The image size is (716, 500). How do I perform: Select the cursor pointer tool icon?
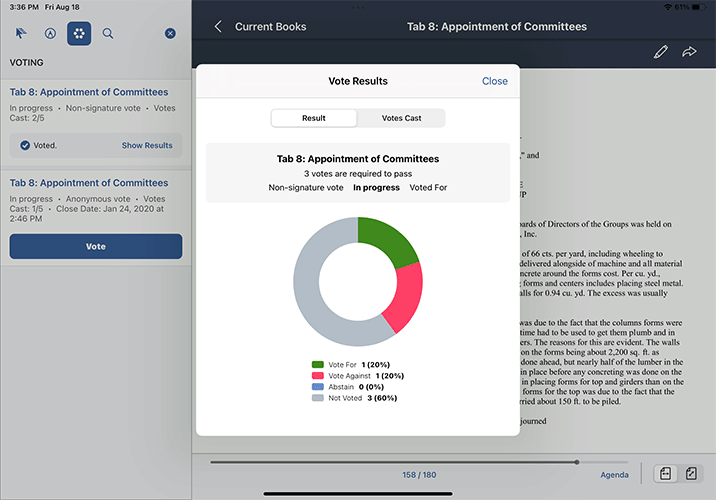pyautogui.click(x=21, y=34)
